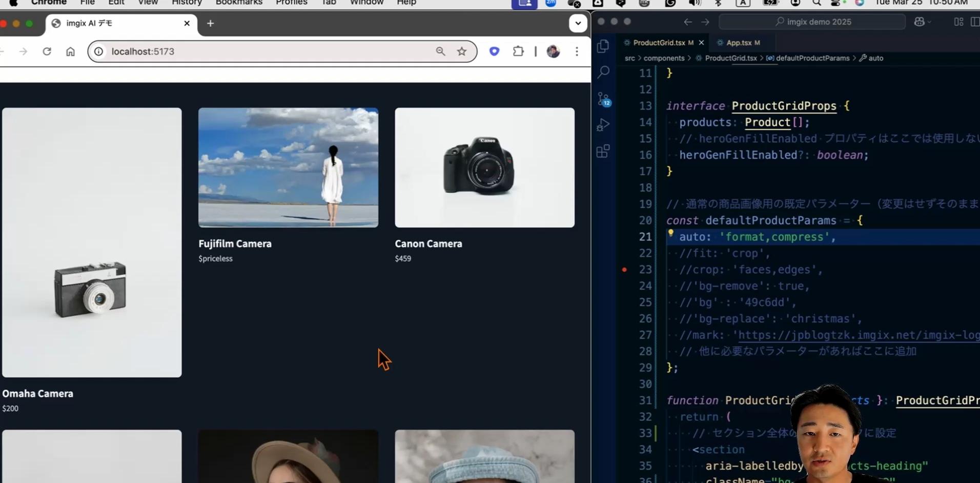Click line number 21 in the gutter
Screen dimensions: 980x483
645,236
